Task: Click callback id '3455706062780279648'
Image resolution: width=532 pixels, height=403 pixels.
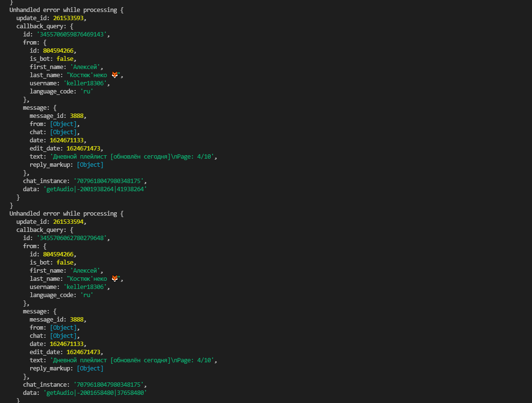Action: (72, 238)
